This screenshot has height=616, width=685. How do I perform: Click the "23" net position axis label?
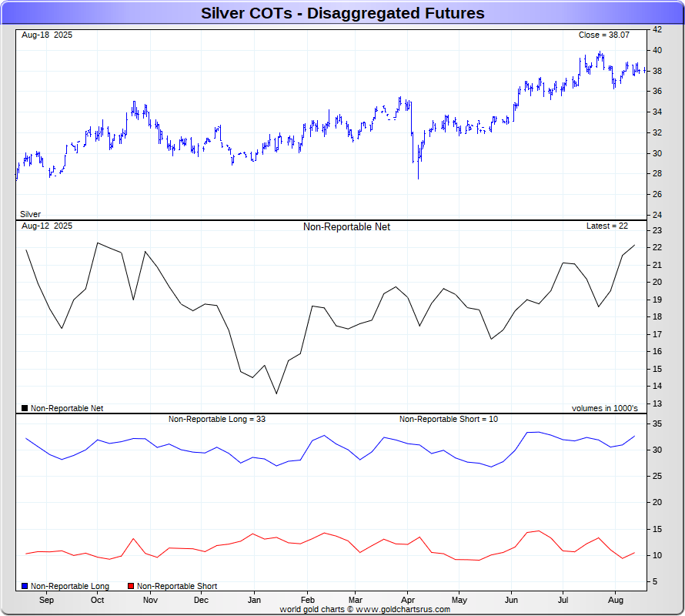coord(657,230)
